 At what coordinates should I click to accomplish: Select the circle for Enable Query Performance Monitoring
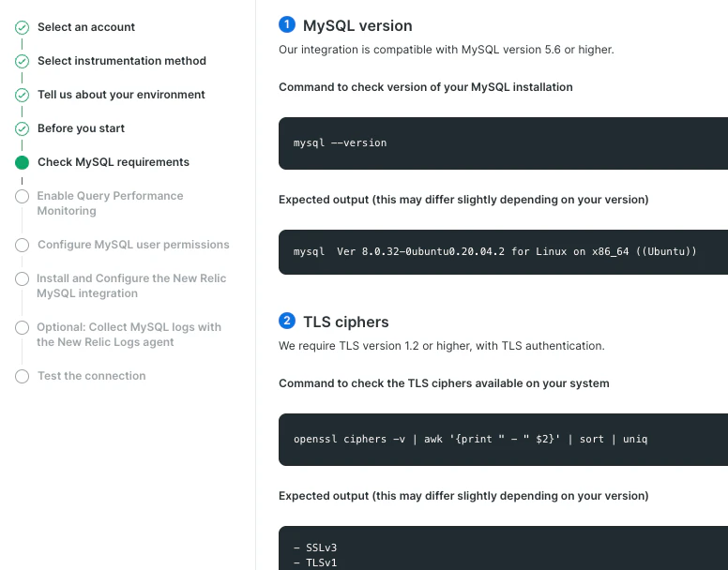click(22, 196)
